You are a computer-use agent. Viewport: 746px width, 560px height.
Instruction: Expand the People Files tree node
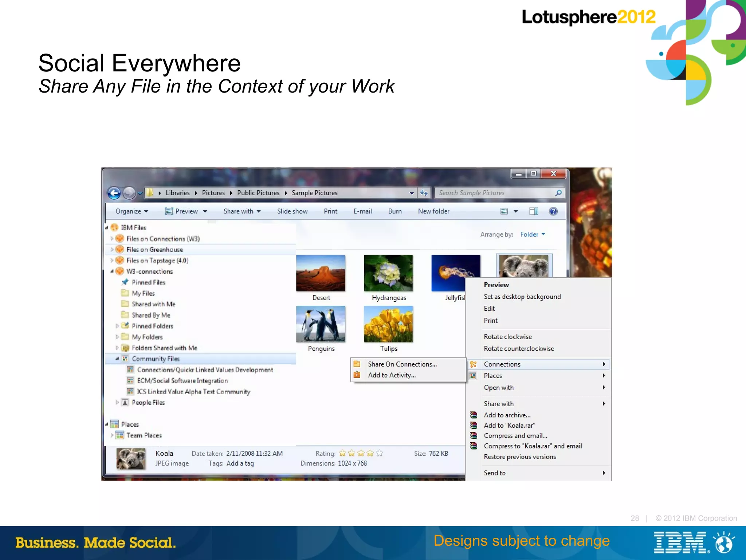(x=117, y=403)
